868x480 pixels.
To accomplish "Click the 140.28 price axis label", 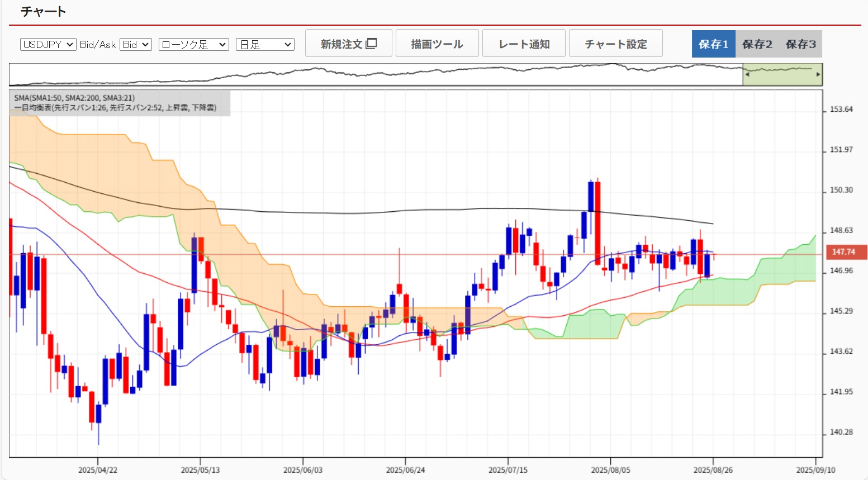I will 841,432.
